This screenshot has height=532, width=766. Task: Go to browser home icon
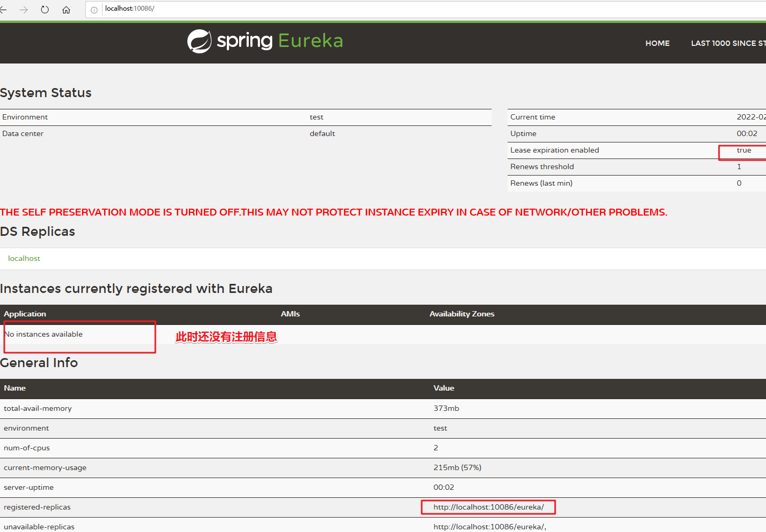(x=66, y=10)
